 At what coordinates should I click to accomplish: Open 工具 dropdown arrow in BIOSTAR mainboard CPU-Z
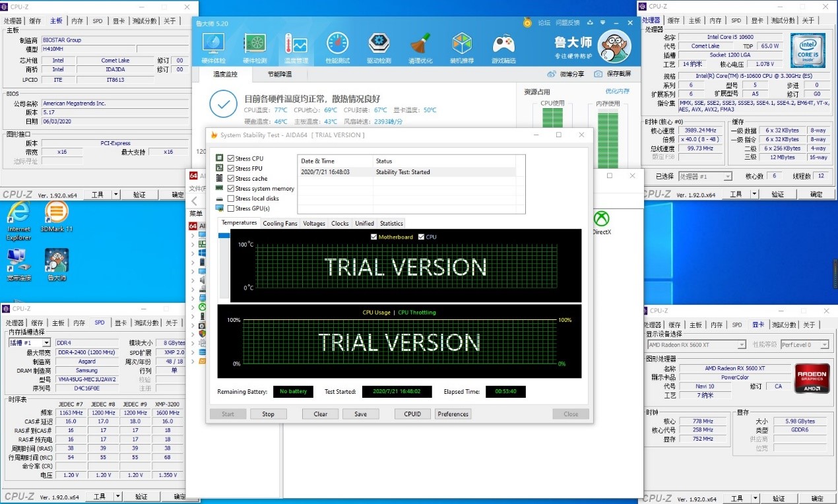click(116, 195)
